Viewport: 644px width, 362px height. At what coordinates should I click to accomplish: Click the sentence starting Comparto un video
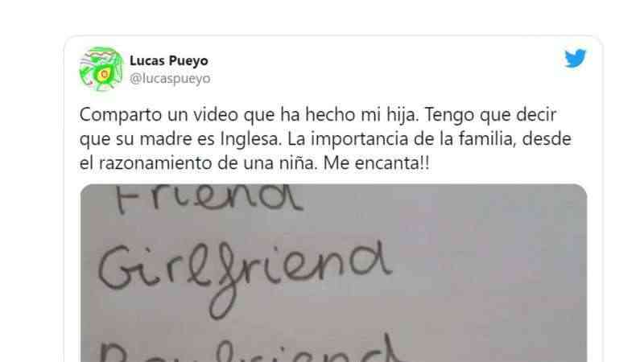pyautogui.click(x=249, y=114)
